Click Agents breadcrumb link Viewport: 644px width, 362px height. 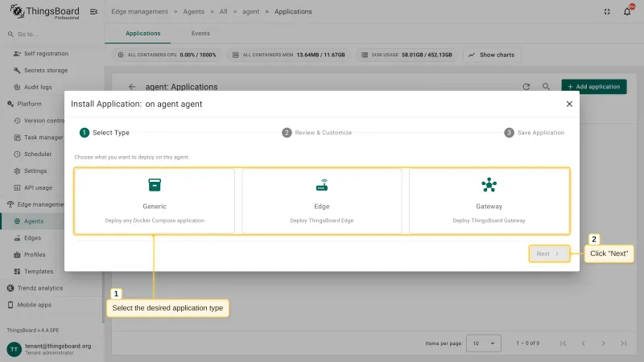tap(193, 11)
